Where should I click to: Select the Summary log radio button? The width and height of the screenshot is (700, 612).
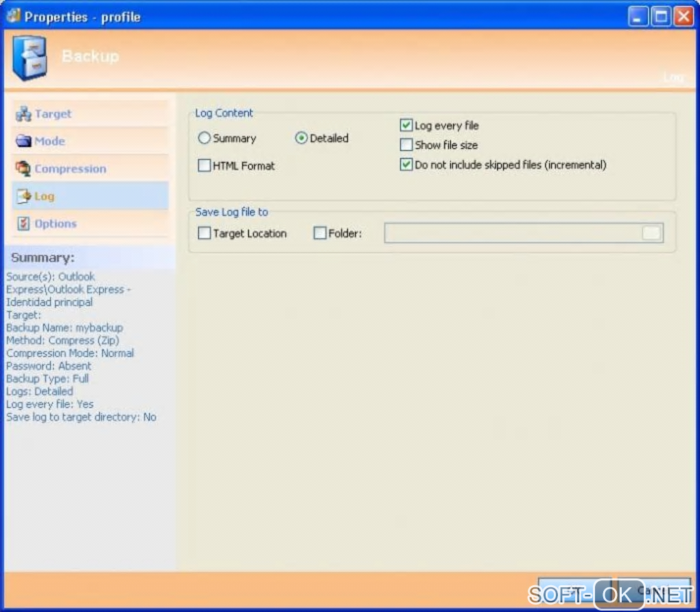pos(204,138)
